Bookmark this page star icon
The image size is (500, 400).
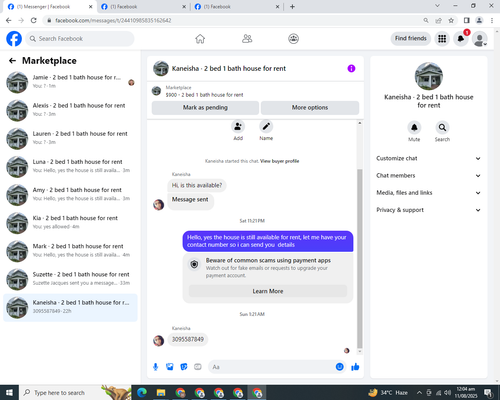(451, 20)
